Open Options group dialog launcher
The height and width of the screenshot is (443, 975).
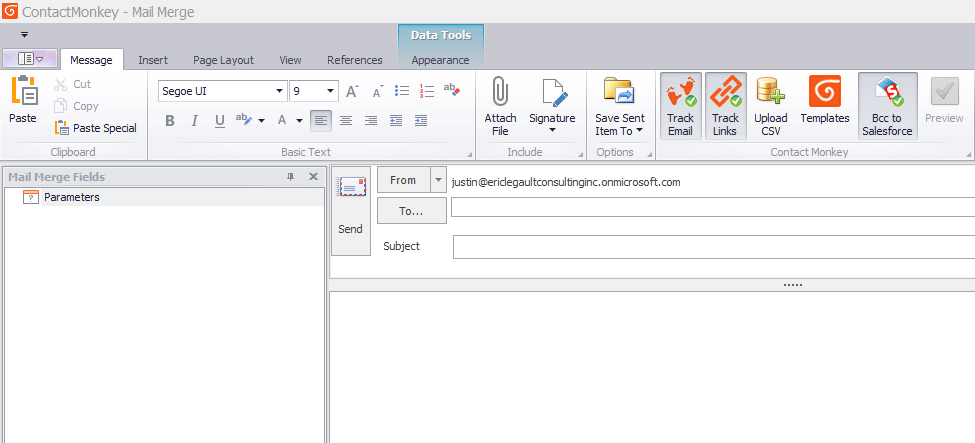click(650, 154)
